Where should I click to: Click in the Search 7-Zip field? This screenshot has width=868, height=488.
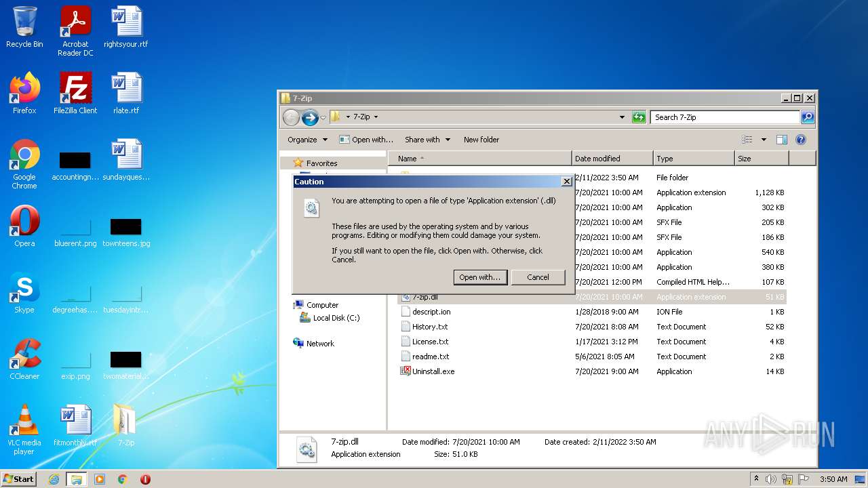click(x=725, y=117)
